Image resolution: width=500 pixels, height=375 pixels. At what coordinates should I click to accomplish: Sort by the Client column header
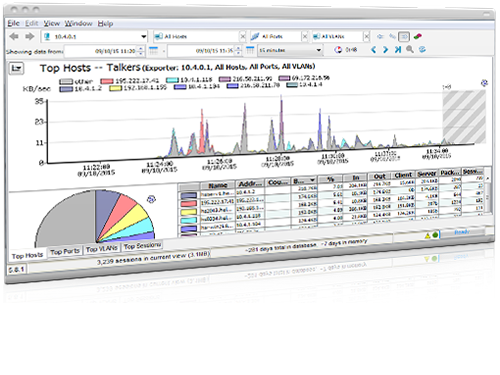(403, 175)
